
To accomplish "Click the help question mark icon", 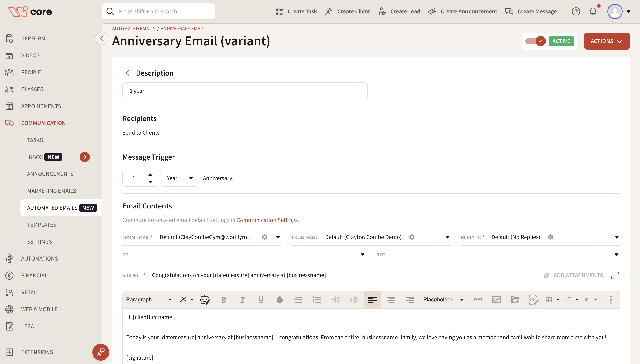I will click(x=576, y=11).
